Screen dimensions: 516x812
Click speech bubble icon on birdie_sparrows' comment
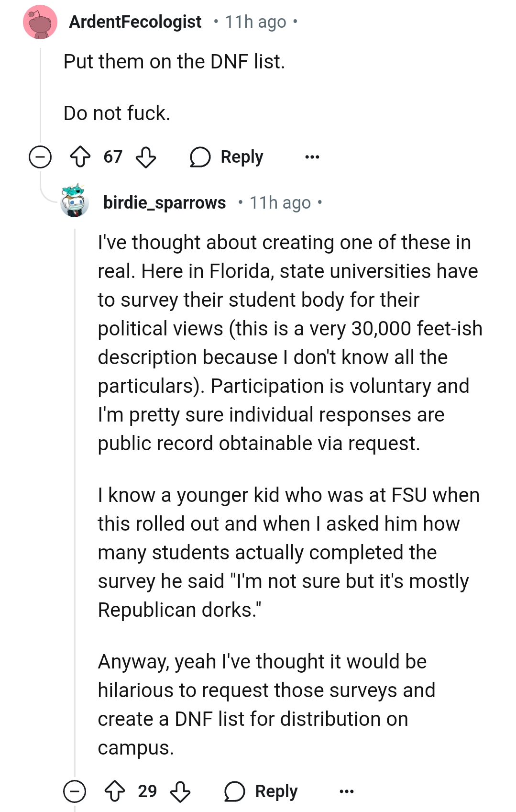click(234, 791)
